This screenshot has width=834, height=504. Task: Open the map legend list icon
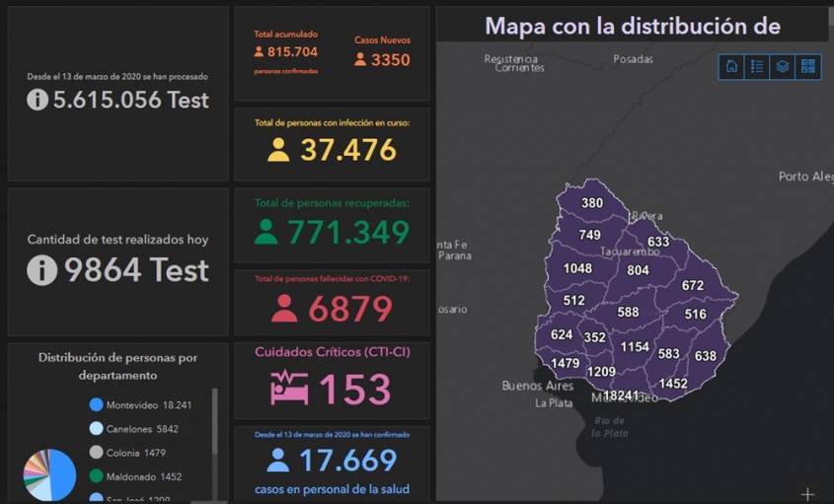click(x=757, y=67)
